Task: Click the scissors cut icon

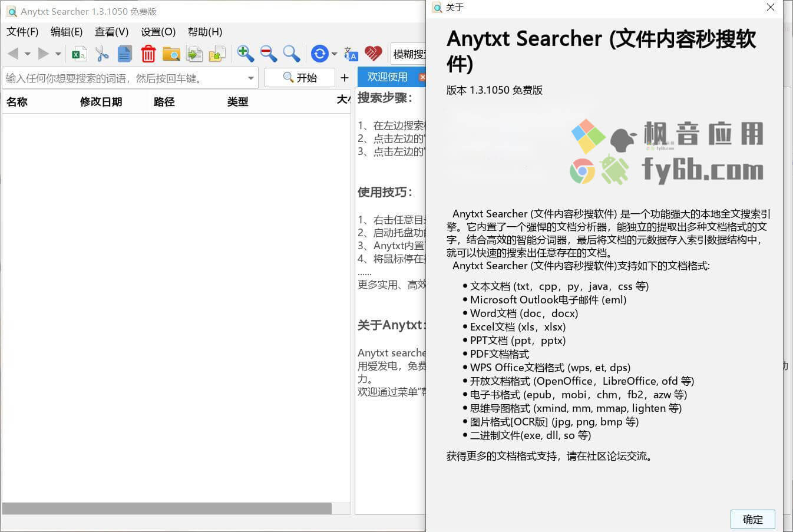Action: [x=102, y=54]
